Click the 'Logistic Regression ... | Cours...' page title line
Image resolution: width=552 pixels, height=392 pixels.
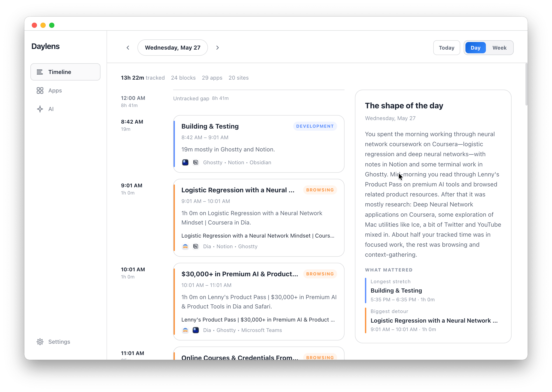[258, 236]
